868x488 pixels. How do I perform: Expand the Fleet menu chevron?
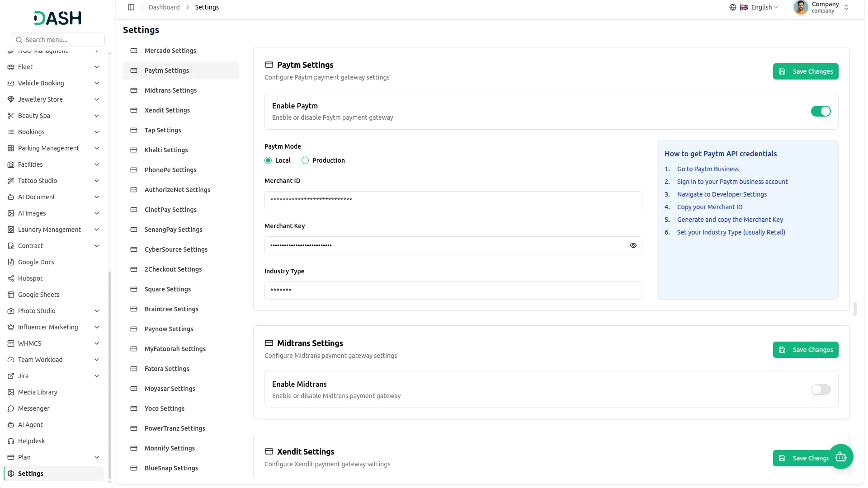click(96, 67)
